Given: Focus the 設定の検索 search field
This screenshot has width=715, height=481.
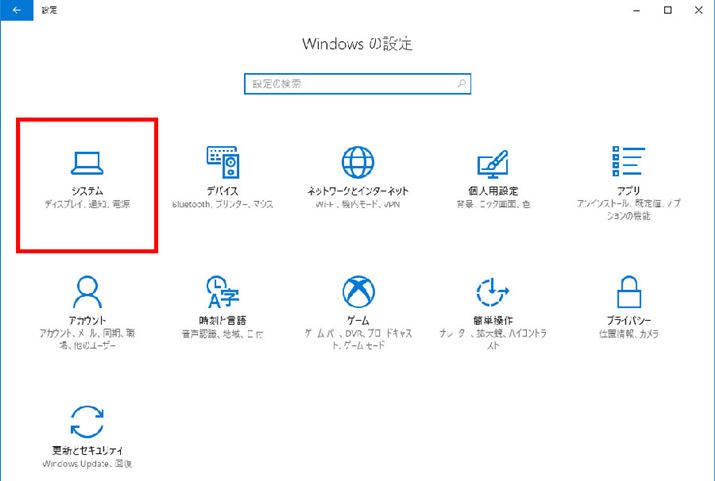Looking at the screenshot, I should point(358,84).
